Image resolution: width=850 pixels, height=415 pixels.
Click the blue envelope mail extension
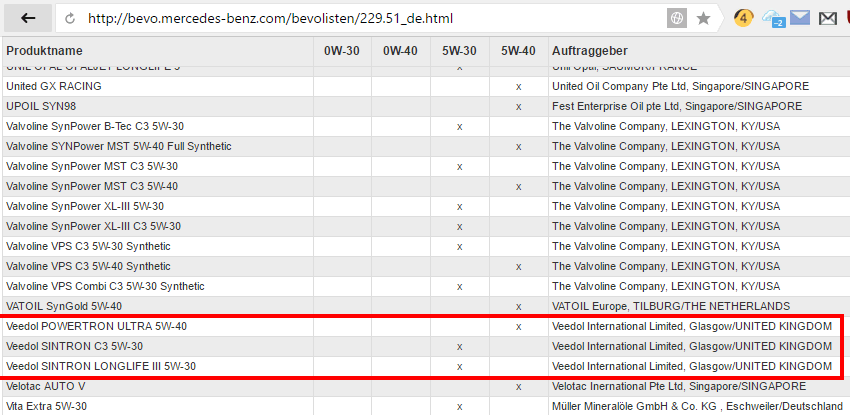coord(799,18)
